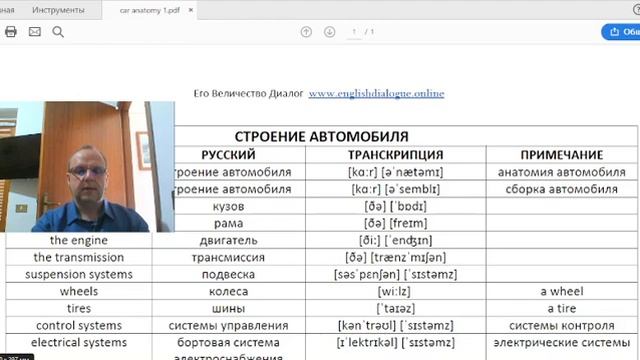
Task: Click the 'tires' cell
Action: (79, 309)
